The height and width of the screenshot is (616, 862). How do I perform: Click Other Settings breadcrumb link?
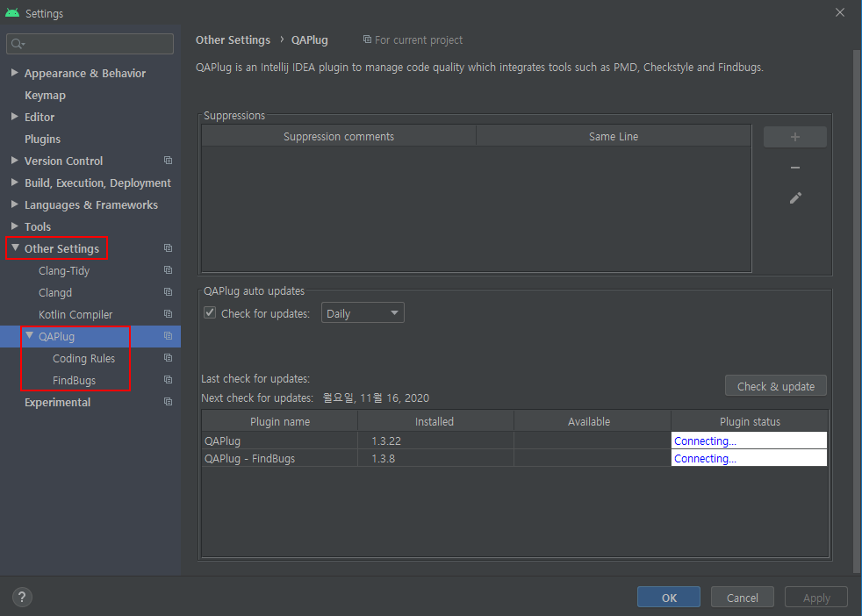click(233, 40)
